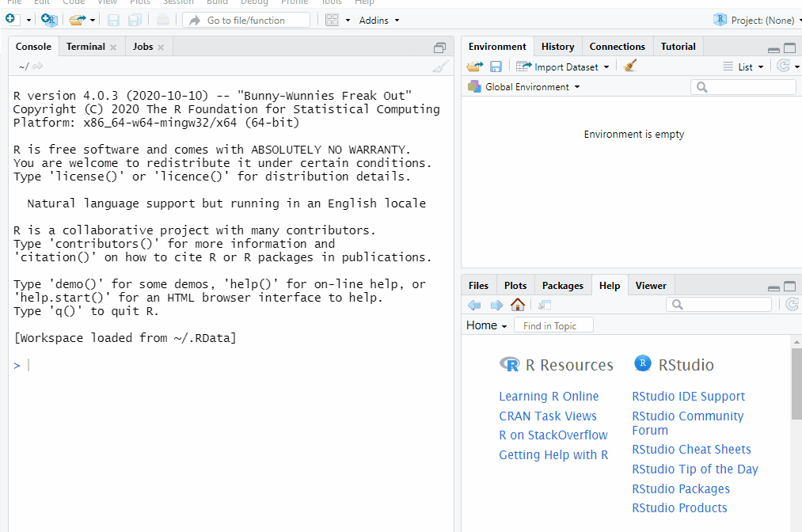This screenshot has height=532, width=802.
Task: Open the R on StackOverflow link
Action: point(553,435)
